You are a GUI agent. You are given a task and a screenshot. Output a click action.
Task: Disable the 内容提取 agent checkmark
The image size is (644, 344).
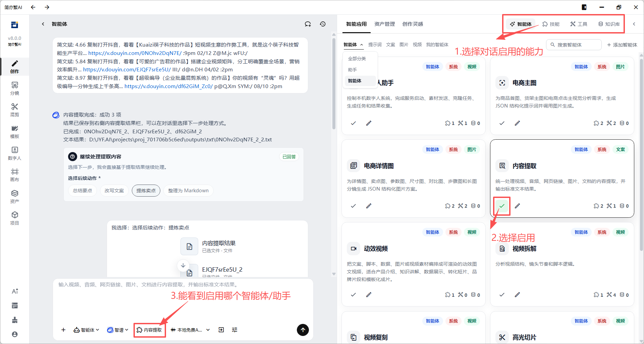pyautogui.click(x=502, y=206)
